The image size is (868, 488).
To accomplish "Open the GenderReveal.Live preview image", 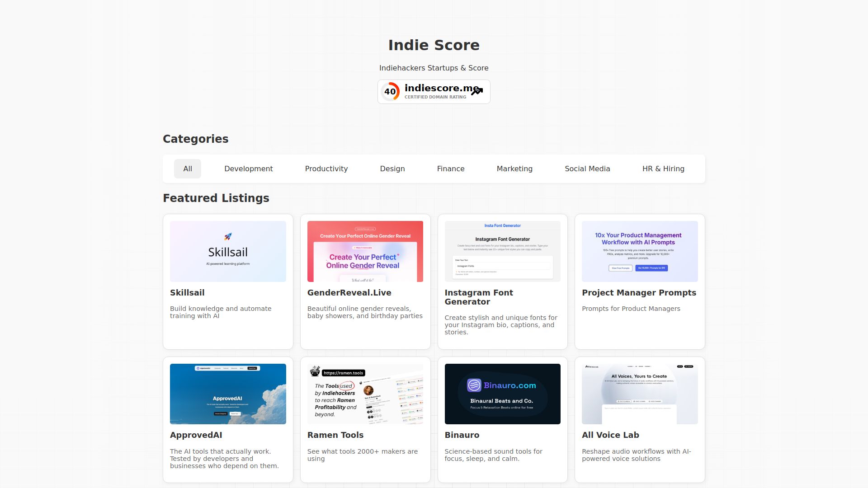I will click(x=365, y=251).
